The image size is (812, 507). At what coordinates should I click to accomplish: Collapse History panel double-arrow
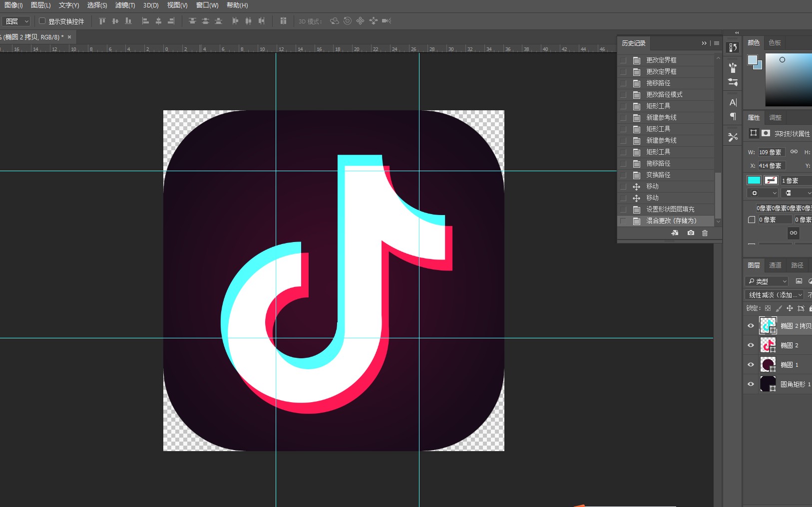[704, 43]
